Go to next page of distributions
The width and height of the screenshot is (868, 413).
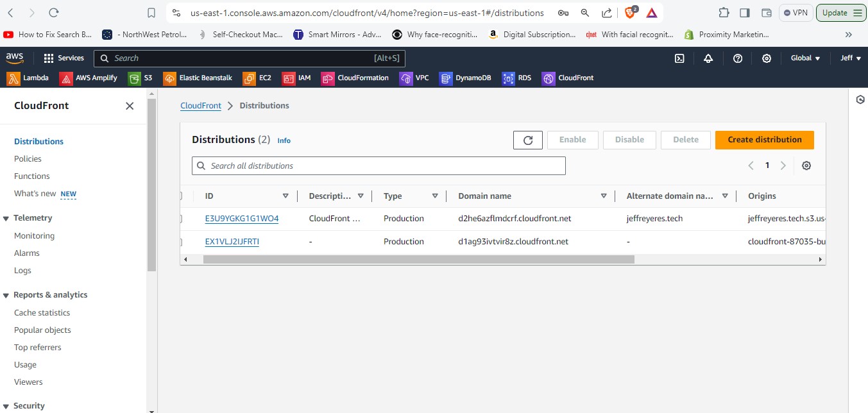point(783,165)
